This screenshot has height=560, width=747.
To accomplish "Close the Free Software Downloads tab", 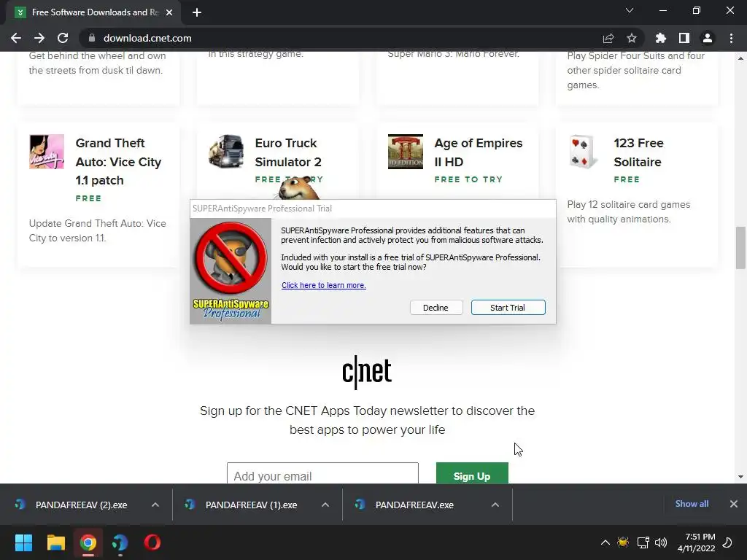I will tap(169, 12).
